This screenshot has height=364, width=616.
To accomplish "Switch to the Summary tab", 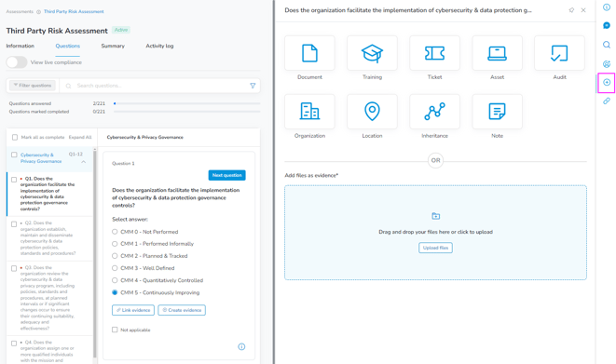I will [113, 46].
